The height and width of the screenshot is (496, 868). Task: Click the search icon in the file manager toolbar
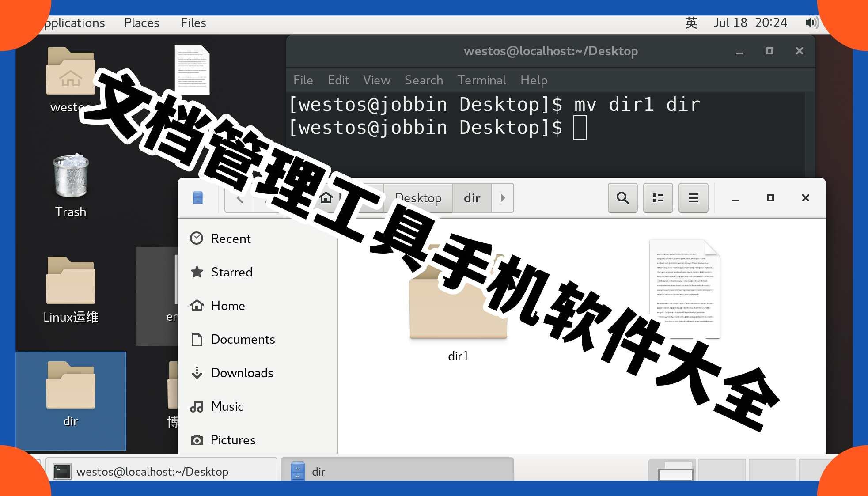coord(622,198)
